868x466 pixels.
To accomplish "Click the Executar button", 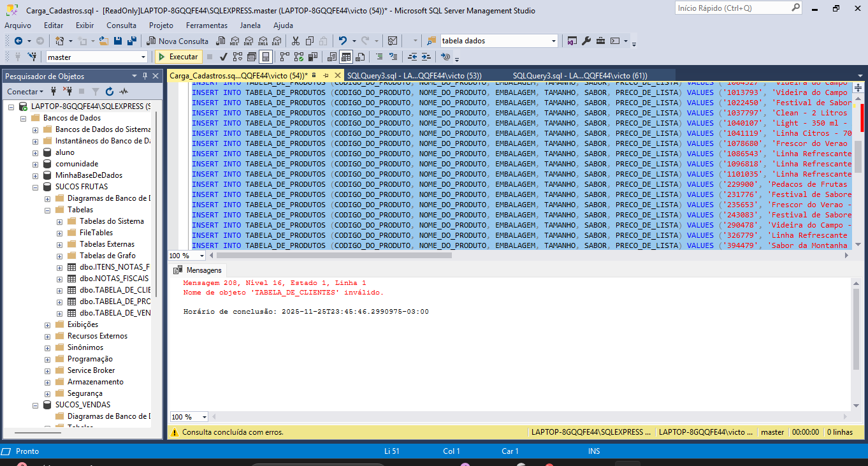I will pos(178,57).
